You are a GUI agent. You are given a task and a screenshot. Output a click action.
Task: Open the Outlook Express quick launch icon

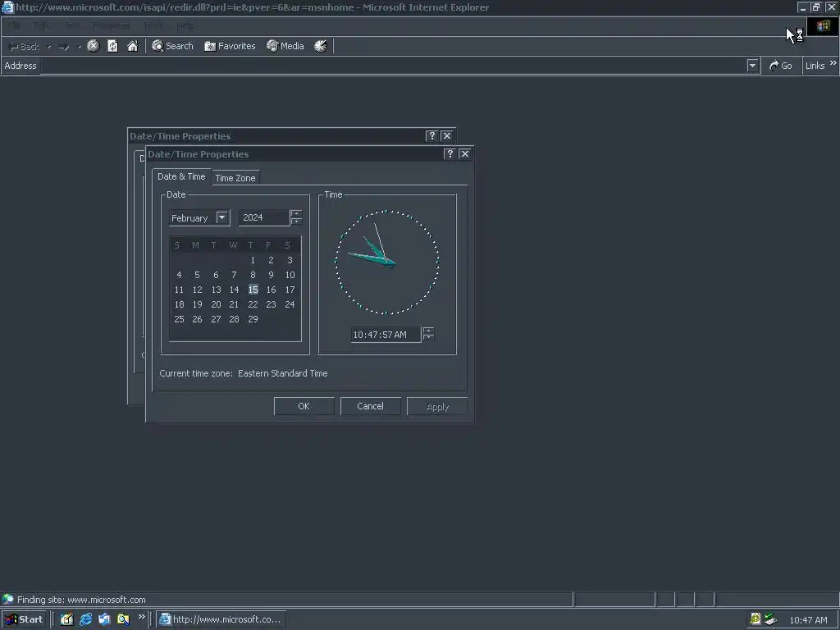[x=104, y=619]
